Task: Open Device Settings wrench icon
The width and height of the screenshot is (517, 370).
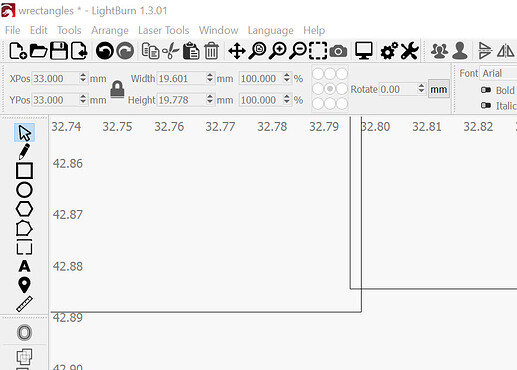Action: [409, 51]
